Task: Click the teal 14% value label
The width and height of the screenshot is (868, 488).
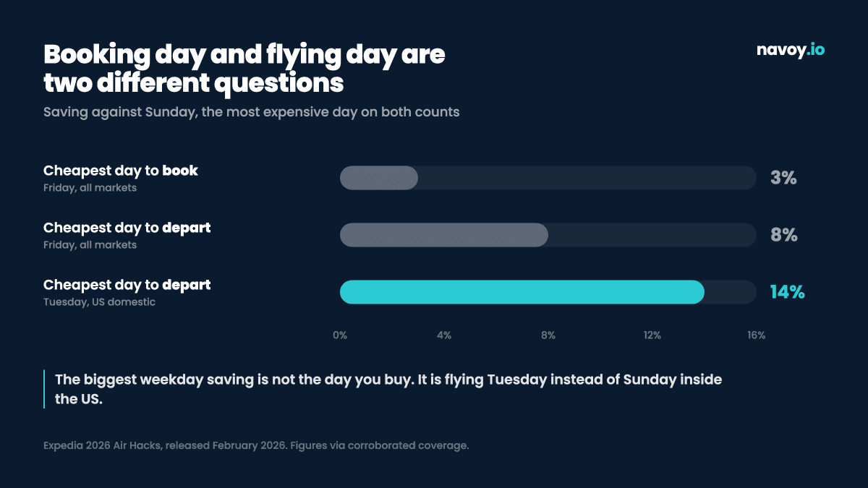Action: point(787,292)
